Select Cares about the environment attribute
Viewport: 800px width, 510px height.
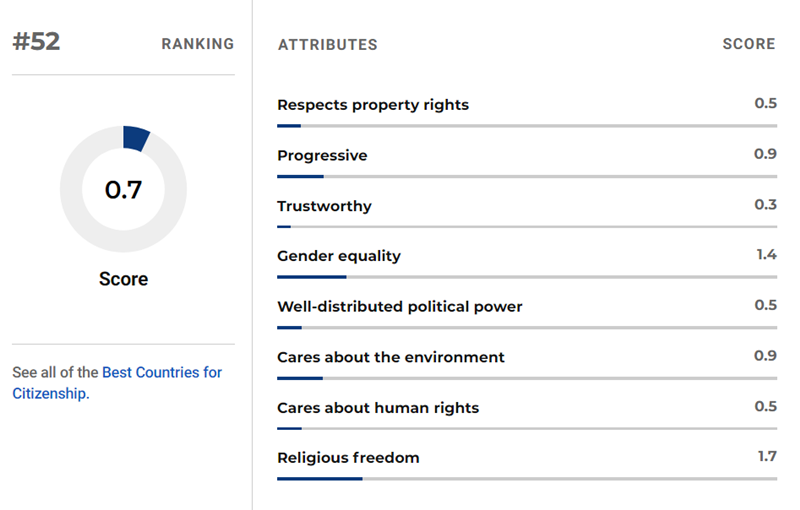point(391,357)
